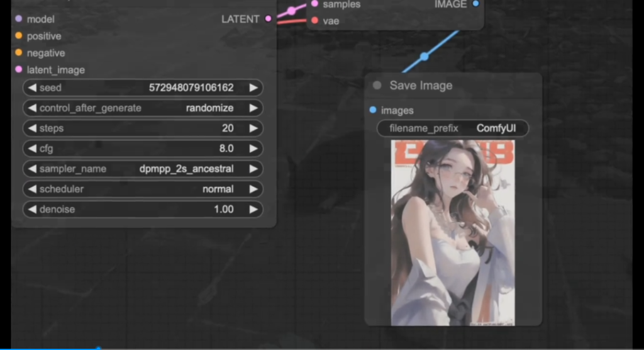Decrease the seed value with left arrow

33,87
